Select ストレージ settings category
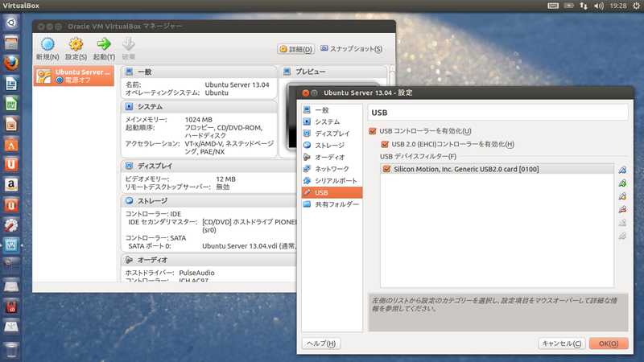The width and height of the screenshot is (644, 362). [x=332, y=146]
